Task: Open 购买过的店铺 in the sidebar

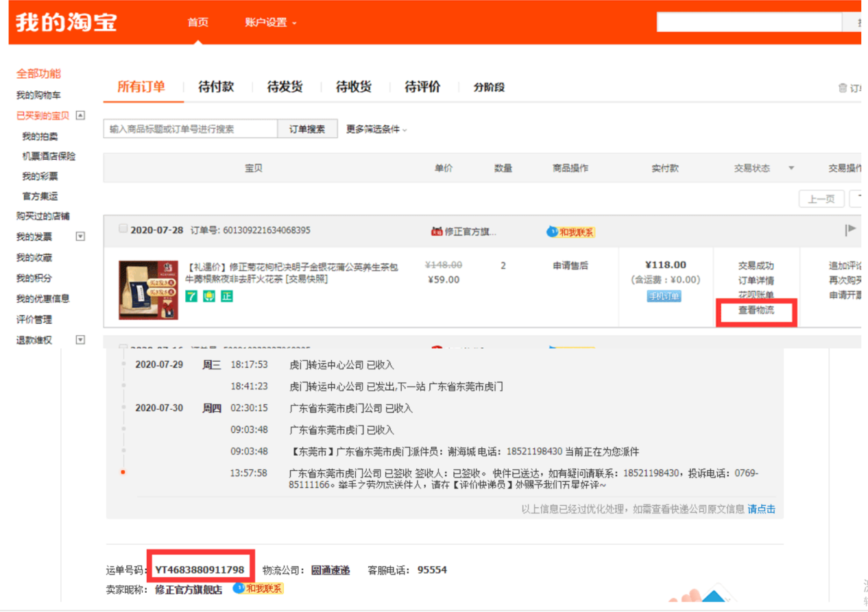Action: (43, 217)
